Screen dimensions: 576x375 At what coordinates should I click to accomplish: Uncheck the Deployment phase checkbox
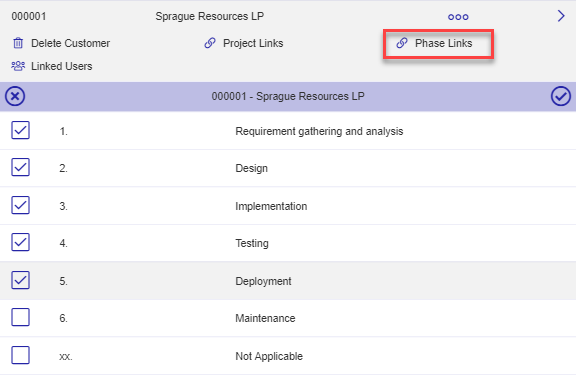(21, 280)
